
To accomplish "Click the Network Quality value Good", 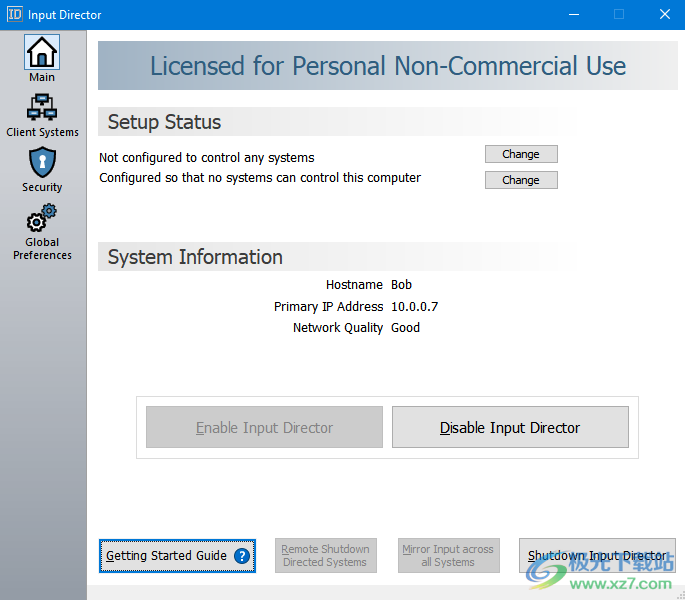I will [405, 328].
